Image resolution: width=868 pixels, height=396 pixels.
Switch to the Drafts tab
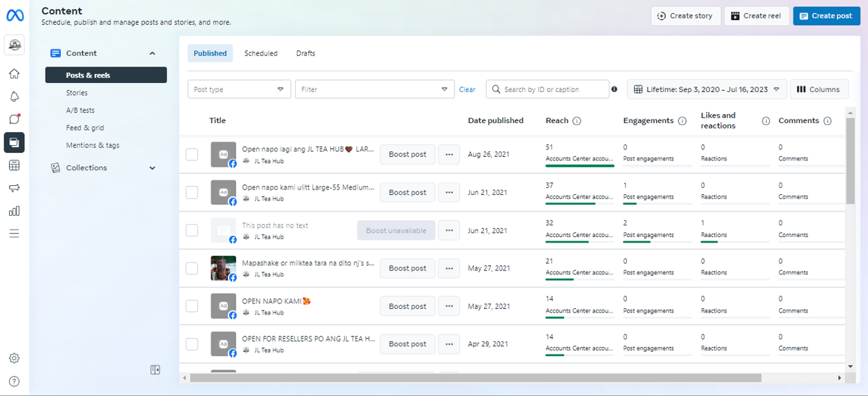coord(306,53)
